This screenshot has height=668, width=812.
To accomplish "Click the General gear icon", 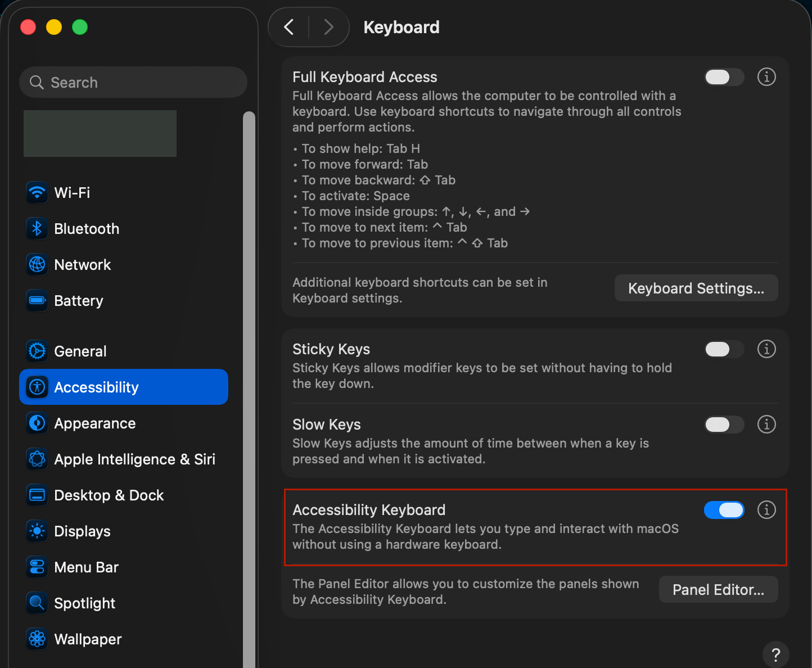I will [37, 351].
